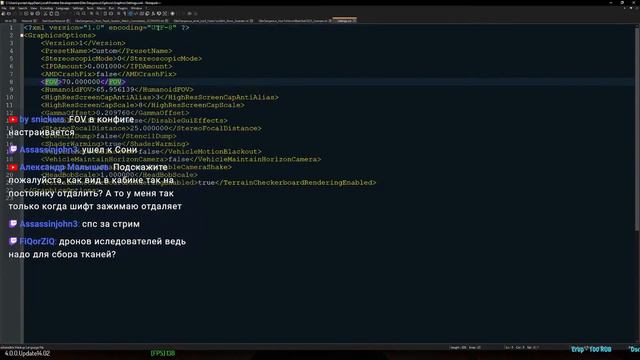Screen dimensions: 640x360
Task: Click the PresetName Custom line
Action: 107,51
